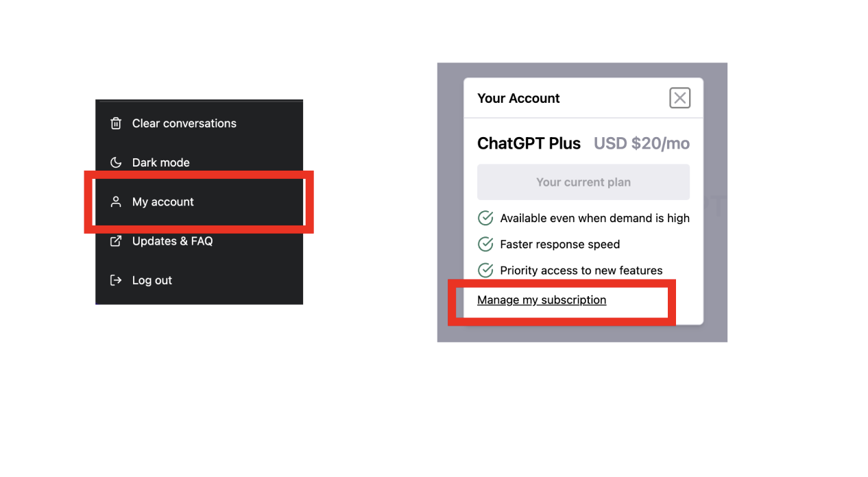
Task: Select the moon icon for Dark mode
Action: click(116, 162)
